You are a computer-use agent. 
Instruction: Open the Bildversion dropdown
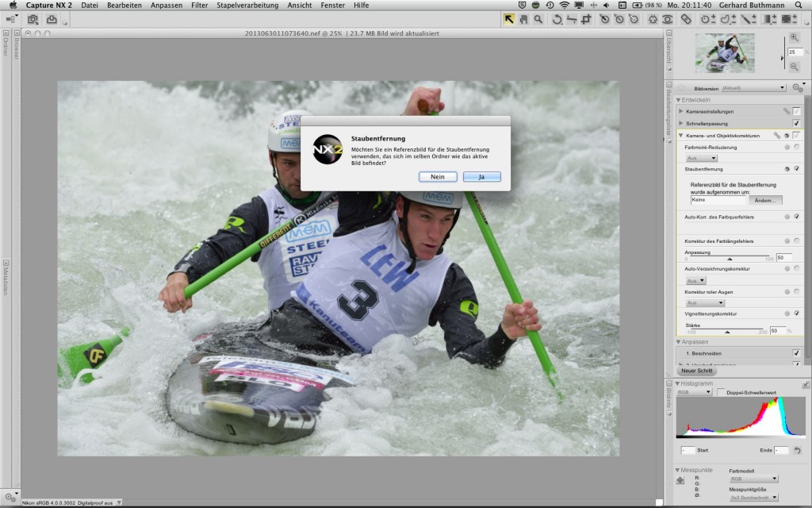753,88
